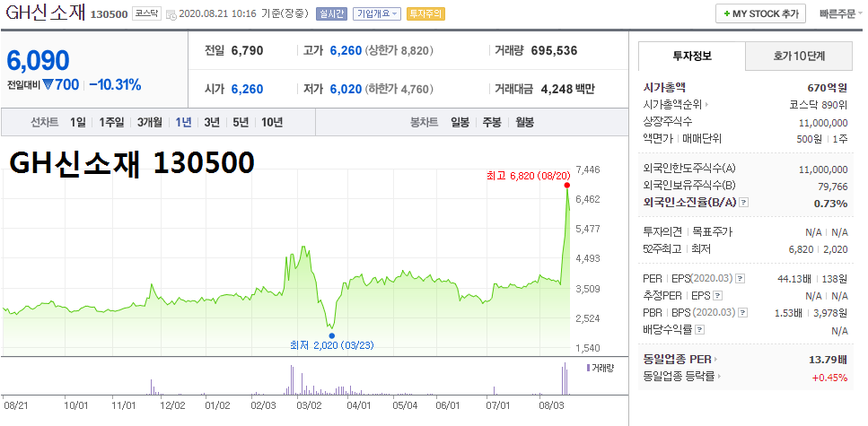Screen dimensions: 868x426
Task: Click 시가 value 6,260
Action: pyautogui.click(x=248, y=89)
